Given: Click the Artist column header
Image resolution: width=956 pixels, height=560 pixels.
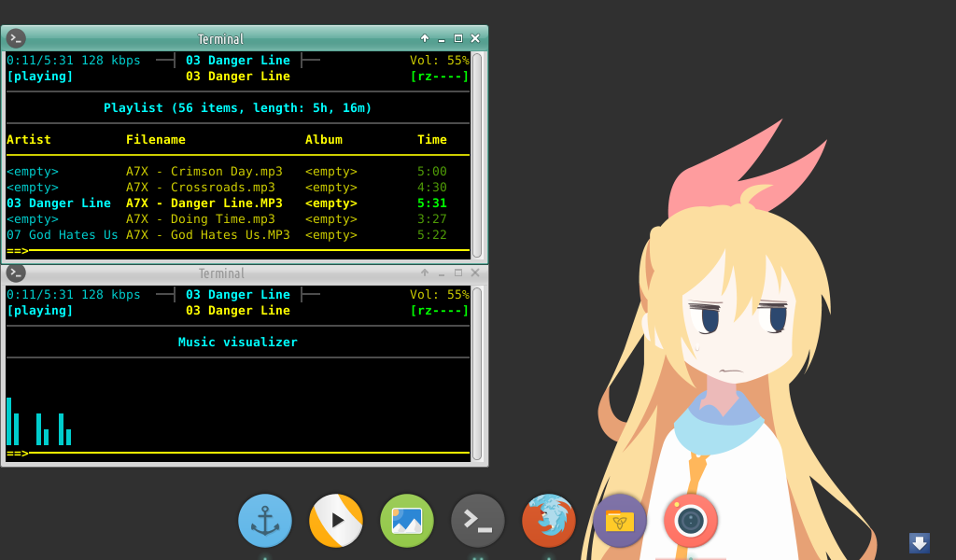Looking at the screenshot, I should (x=28, y=139).
